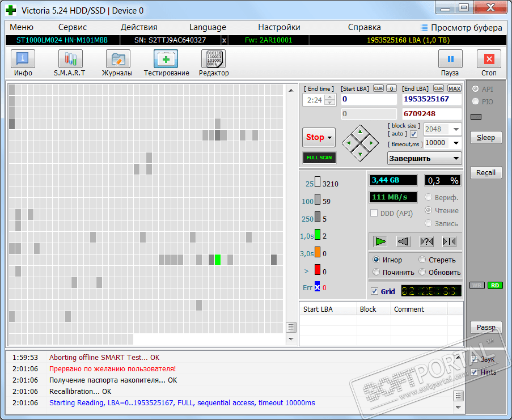Image resolution: width=512 pixels, height=420 pixels.
Task: Click the green Victoria cross title icon
Action: 11,10
